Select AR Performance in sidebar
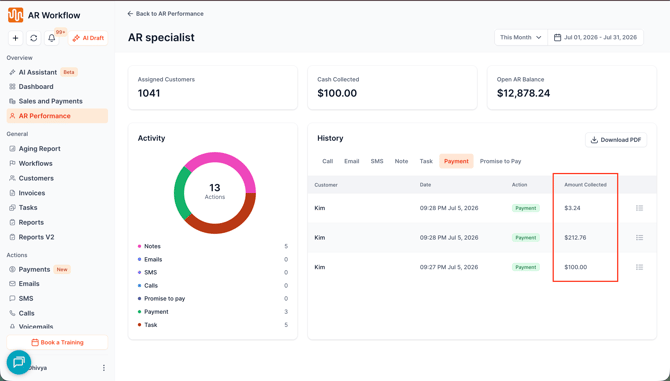Image resolution: width=670 pixels, height=381 pixels. click(57, 116)
